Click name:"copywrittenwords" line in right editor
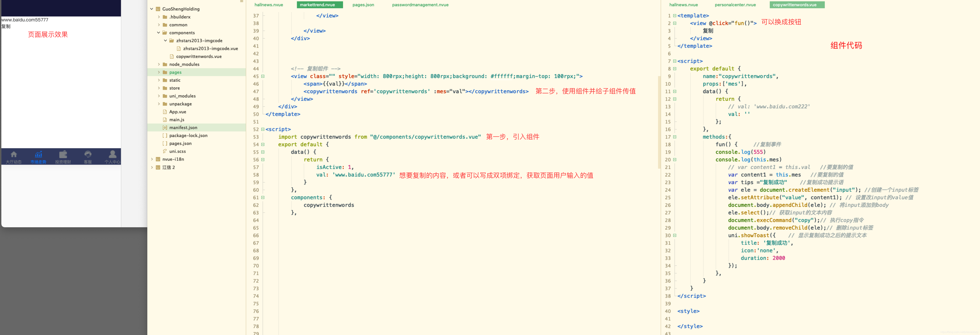This screenshot has height=335, width=980. (x=740, y=76)
